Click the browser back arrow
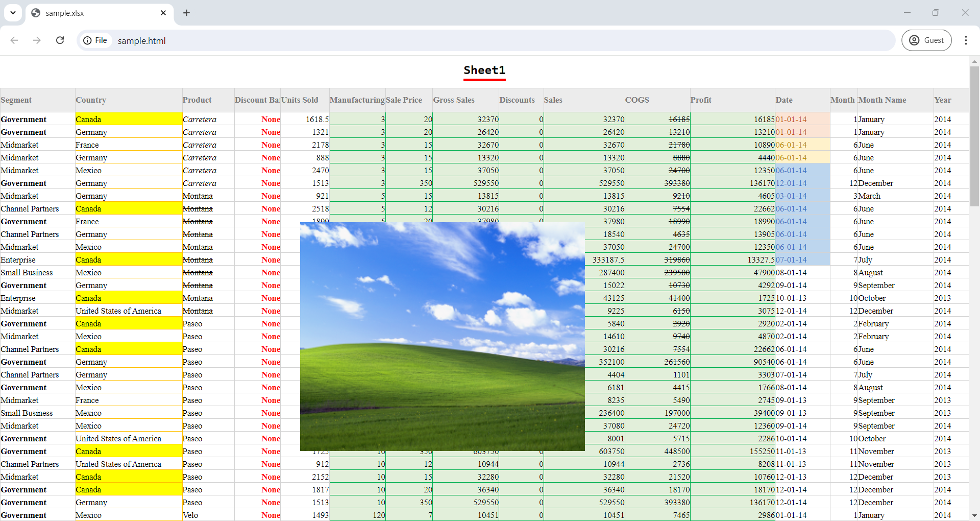The height and width of the screenshot is (521, 980). tap(14, 40)
